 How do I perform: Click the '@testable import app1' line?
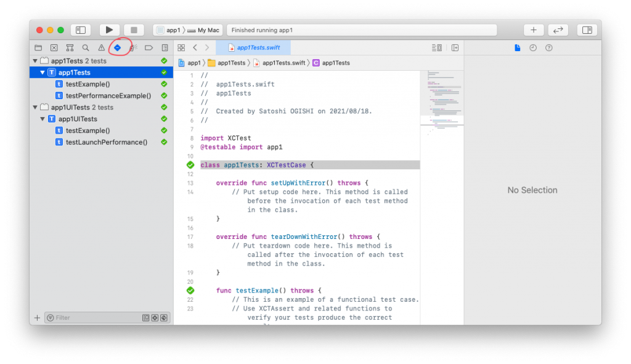click(242, 147)
